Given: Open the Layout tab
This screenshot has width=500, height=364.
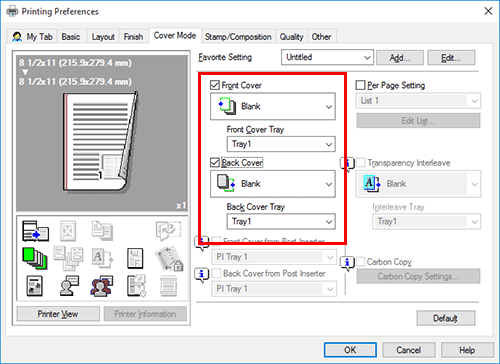Looking at the screenshot, I should (103, 37).
